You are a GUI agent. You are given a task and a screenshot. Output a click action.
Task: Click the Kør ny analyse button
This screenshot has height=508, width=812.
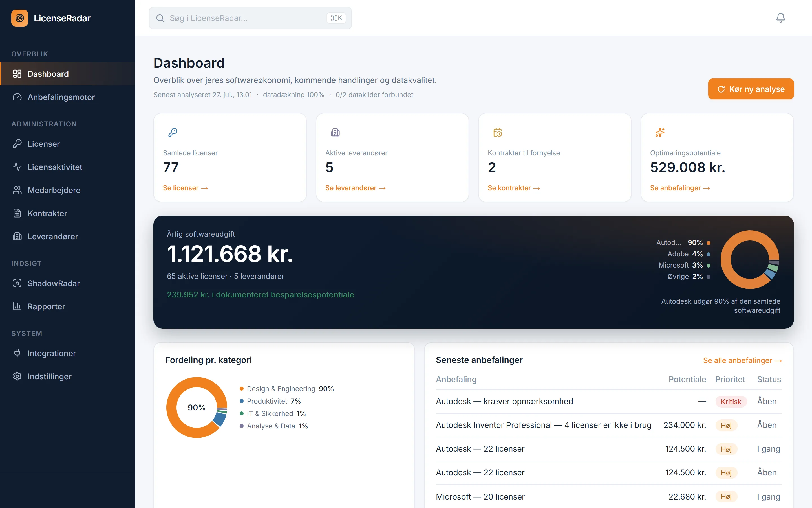[x=751, y=89]
